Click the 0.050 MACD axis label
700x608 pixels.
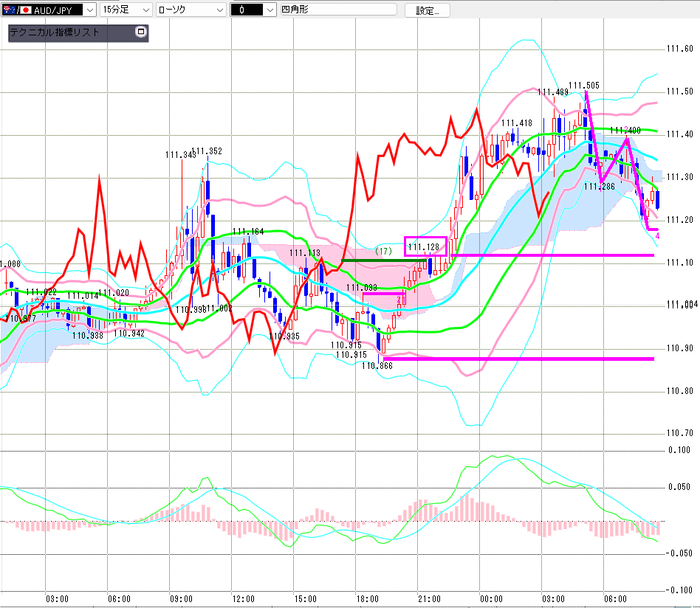click(x=679, y=487)
